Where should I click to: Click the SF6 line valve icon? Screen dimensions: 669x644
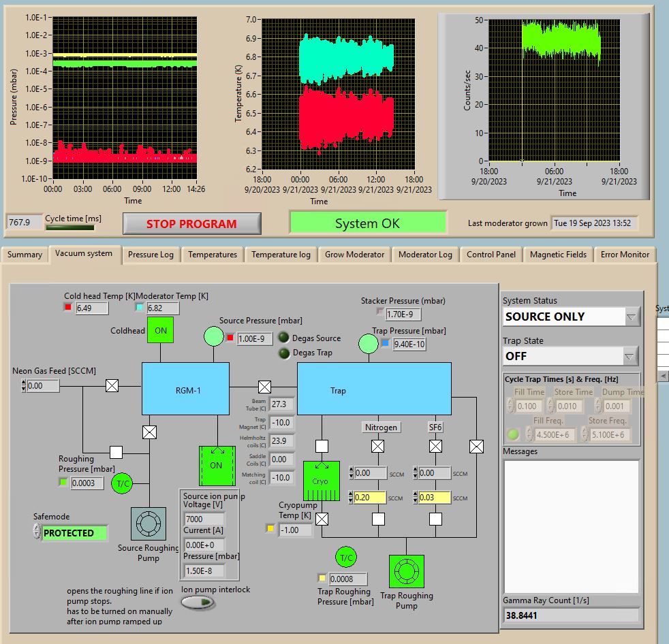(435, 447)
